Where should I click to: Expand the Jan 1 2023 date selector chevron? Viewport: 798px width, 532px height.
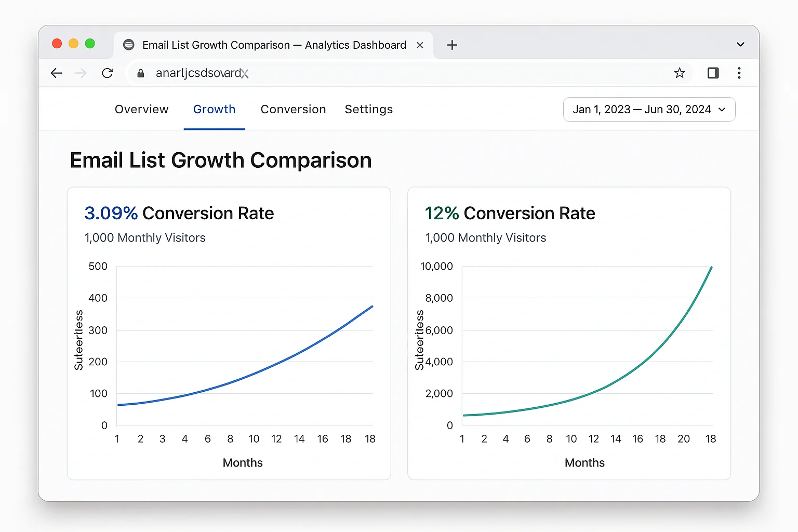722,110
